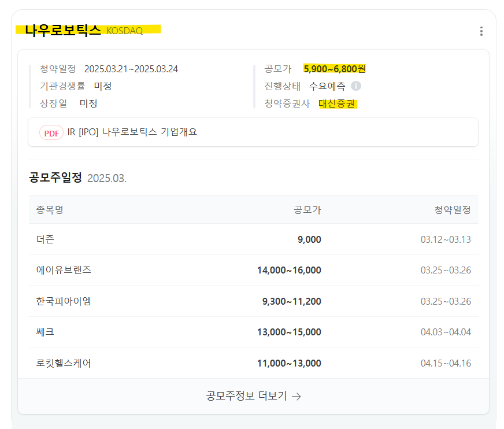Screen dimensions: 504x429
Task: Open the 에이유브랜즈 stock row
Action: coord(254,270)
